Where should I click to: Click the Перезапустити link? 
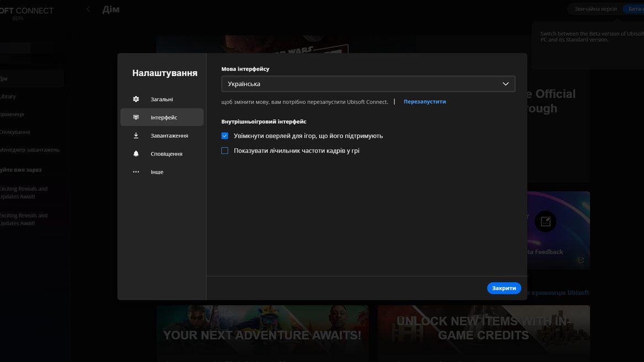click(x=425, y=101)
